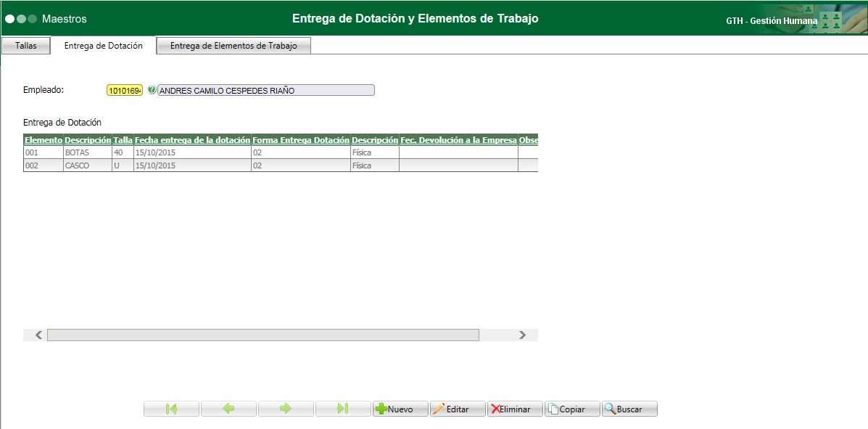Click the horizontal scrollbar left arrow
Screen dimensions: 868x429
(x=38, y=335)
